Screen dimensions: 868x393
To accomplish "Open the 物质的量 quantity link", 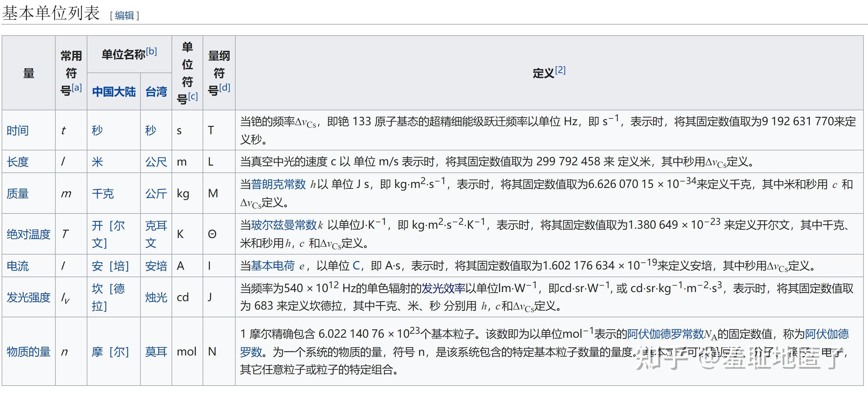I will tap(28, 352).
